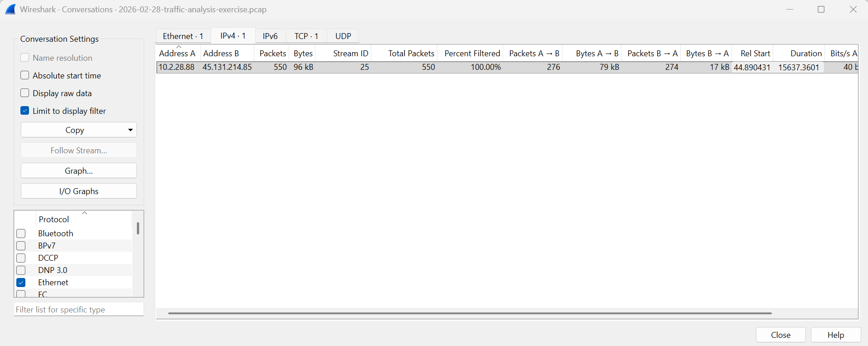Screen dimensions: 868x346
Task: Sort by Bytes B → A column header
Action: 706,53
